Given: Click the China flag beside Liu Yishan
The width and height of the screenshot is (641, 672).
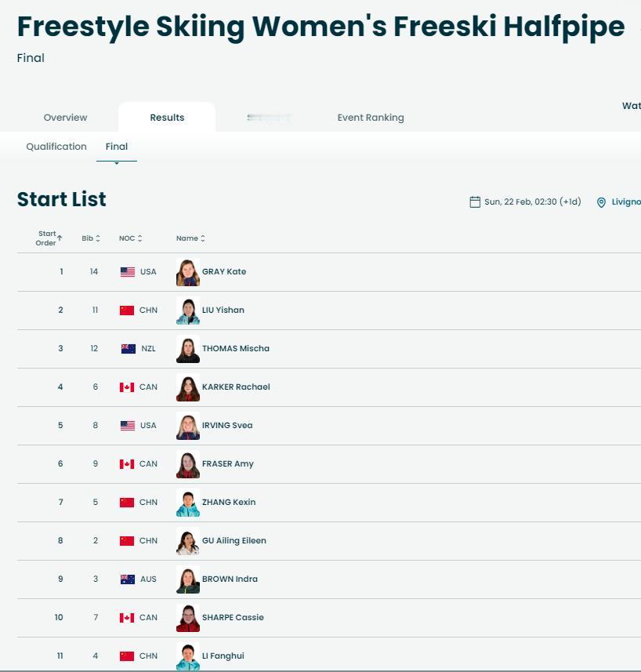Looking at the screenshot, I should (x=127, y=311).
